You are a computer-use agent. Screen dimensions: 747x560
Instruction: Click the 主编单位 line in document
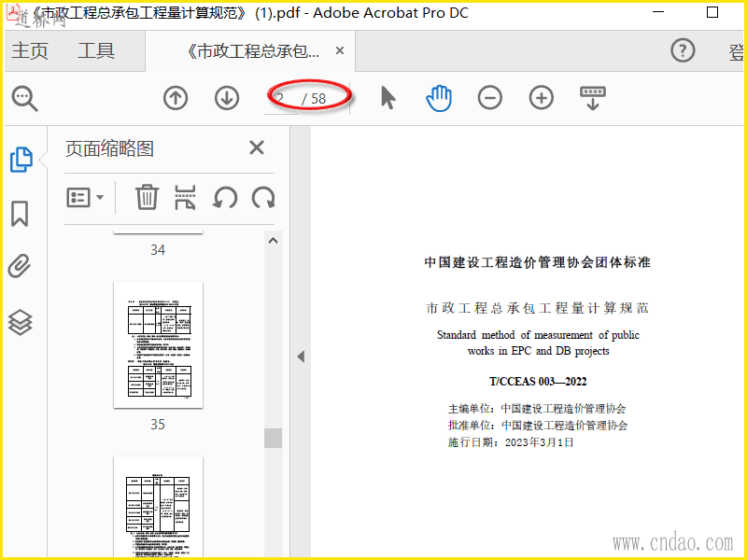coord(537,409)
